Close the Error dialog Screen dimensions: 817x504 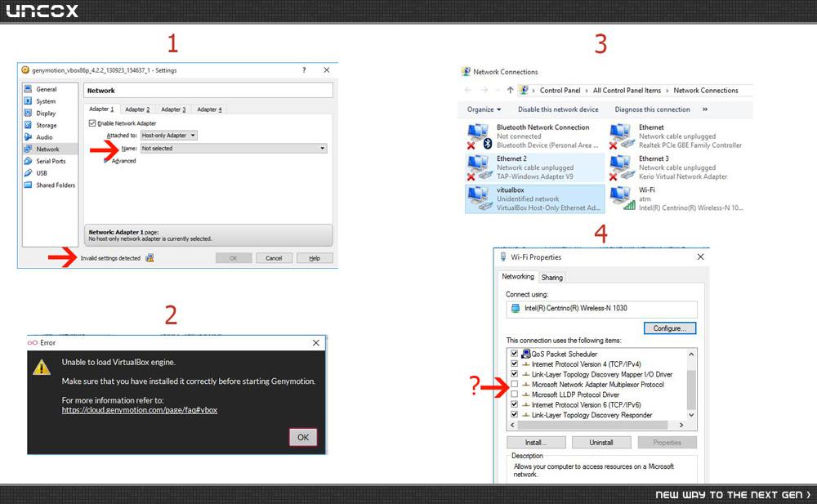point(315,343)
